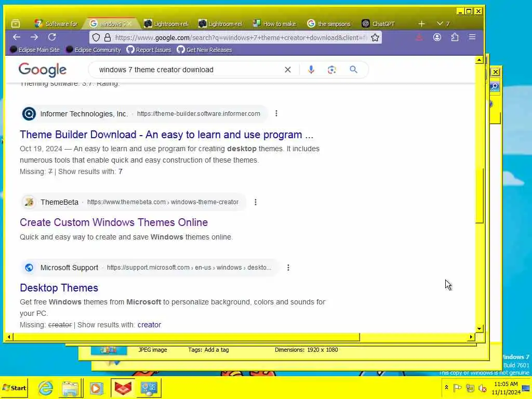Viewport: 532px width, 399px height.
Task: Click horizontal scrollbar right arrow
Action: [x=471, y=337]
